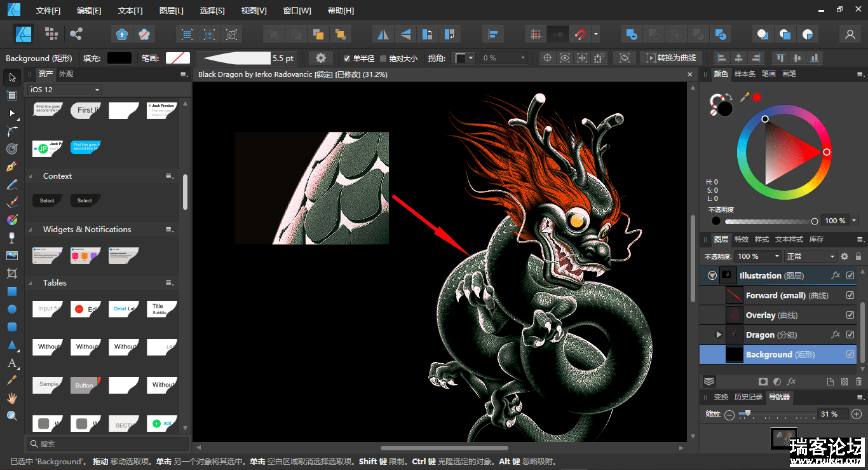Hide the Overlay layer via its checkbox

pyautogui.click(x=850, y=315)
